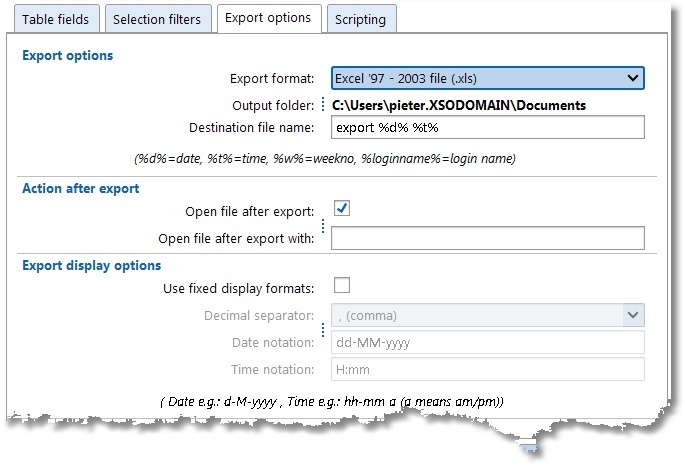Viewport: 685px width, 467px height.
Task: Click dotted handle next to Output folder
Action: 323,104
